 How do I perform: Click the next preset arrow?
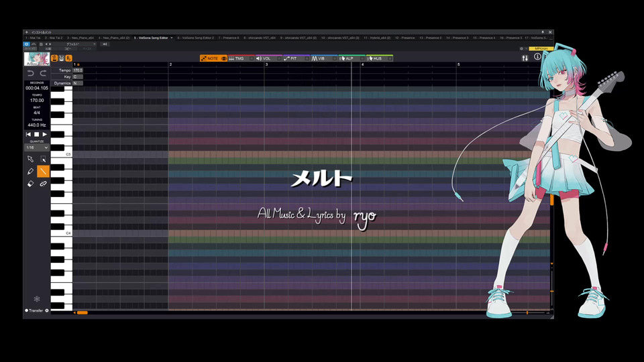(x=50, y=44)
